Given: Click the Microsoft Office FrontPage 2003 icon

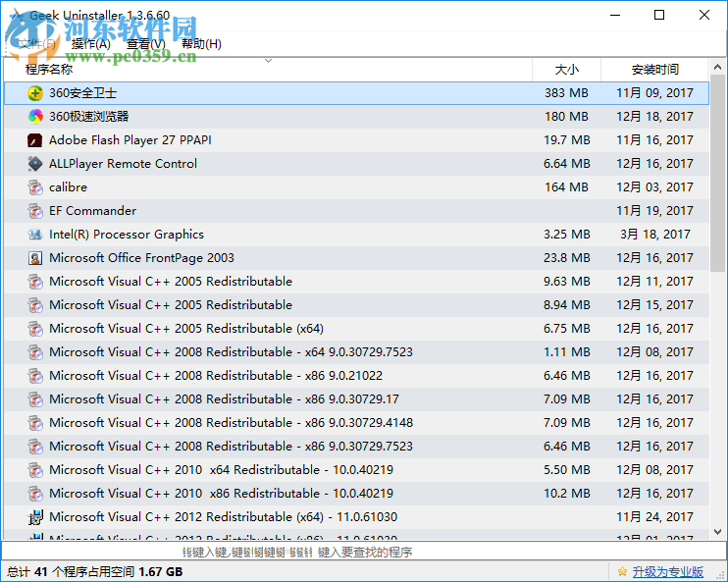Looking at the screenshot, I should 35,258.
